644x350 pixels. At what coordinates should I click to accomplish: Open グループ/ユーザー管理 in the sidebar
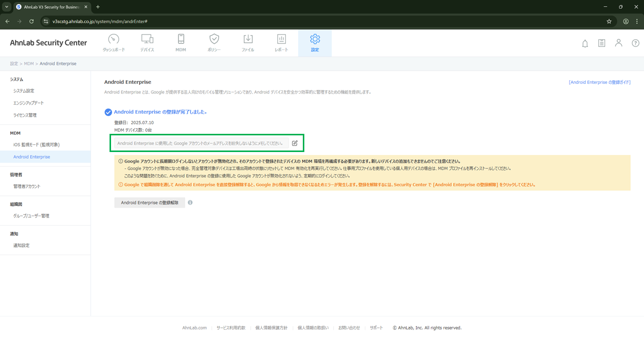(x=31, y=216)
